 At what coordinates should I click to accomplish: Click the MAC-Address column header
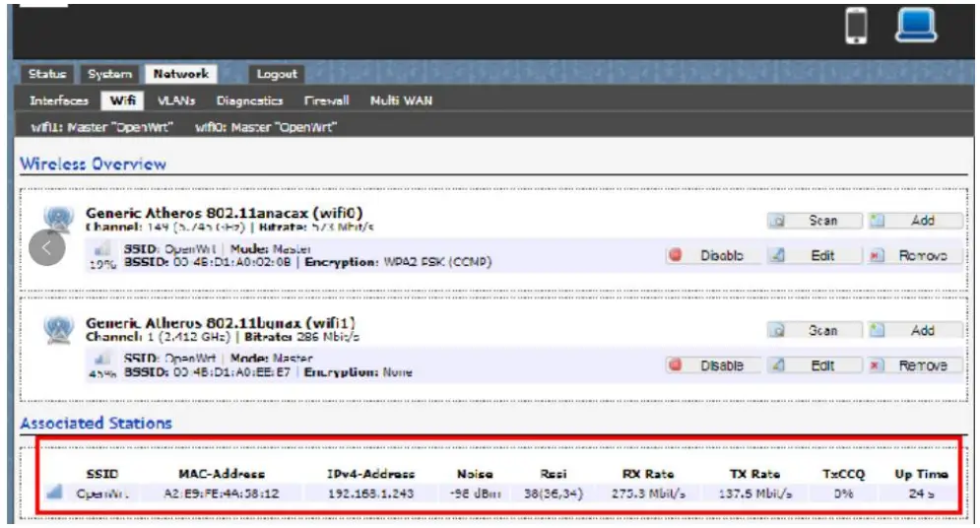pos(222,474)
